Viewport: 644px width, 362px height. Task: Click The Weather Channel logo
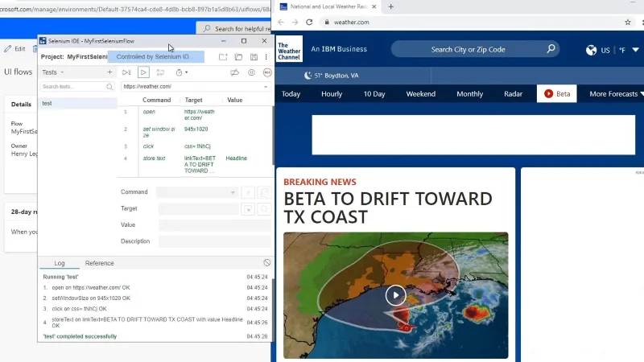(x=289, y=49)
